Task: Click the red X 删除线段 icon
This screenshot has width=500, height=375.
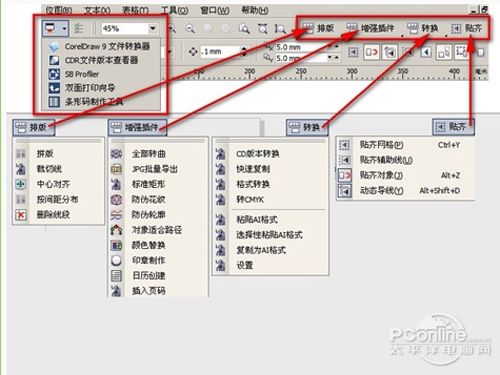Action: point(21,215)
